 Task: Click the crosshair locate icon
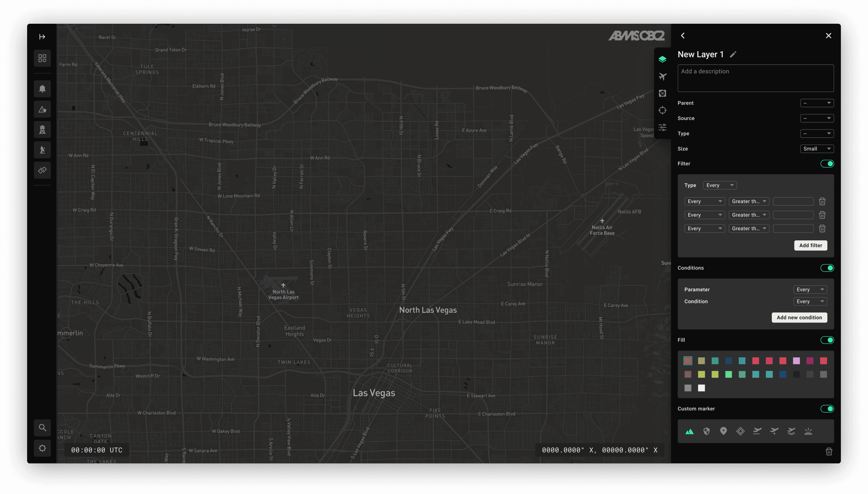tap(663, 110)
